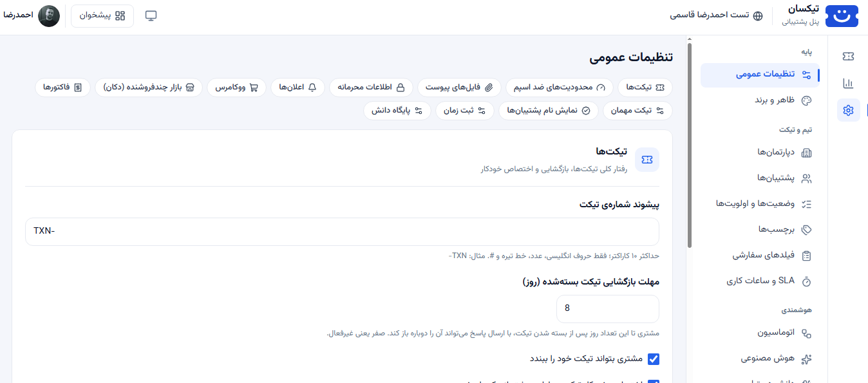Image resolution: width=868 pixels, height=383 pixels.
Task: Select the settings gear icon in the sidebar
Action: coord(848,111)
